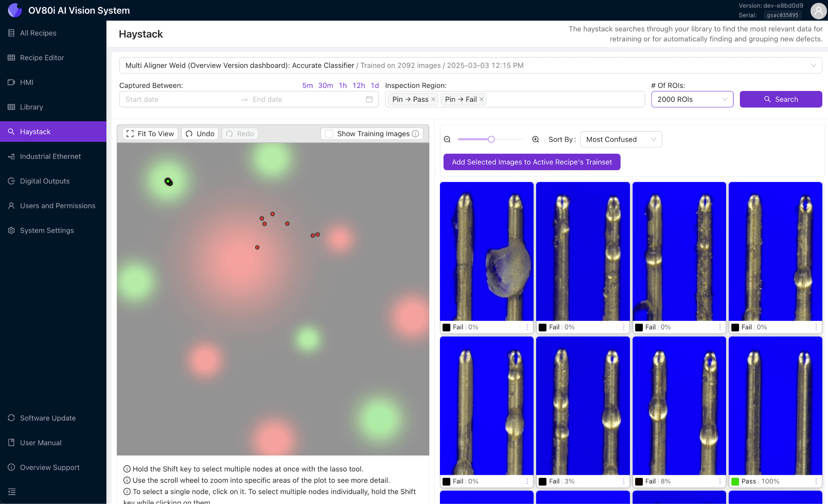Viewport: 828px width, 504px height.
Task: Click the zoom-out magnifier icon
Action: 447,139
